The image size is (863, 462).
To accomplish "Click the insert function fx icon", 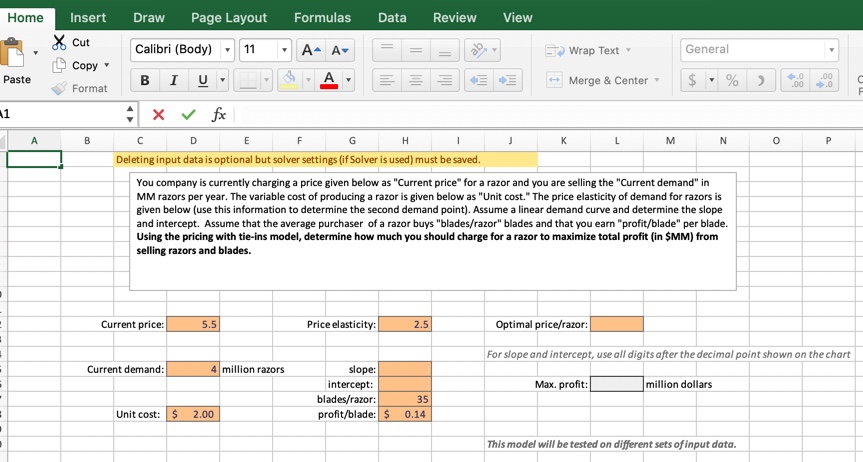I will (x=219, y=115).
